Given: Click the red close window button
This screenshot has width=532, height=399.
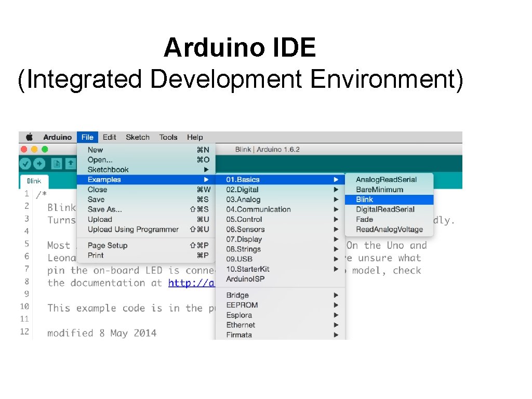Looking at the screenshot, I should [24, 149].
